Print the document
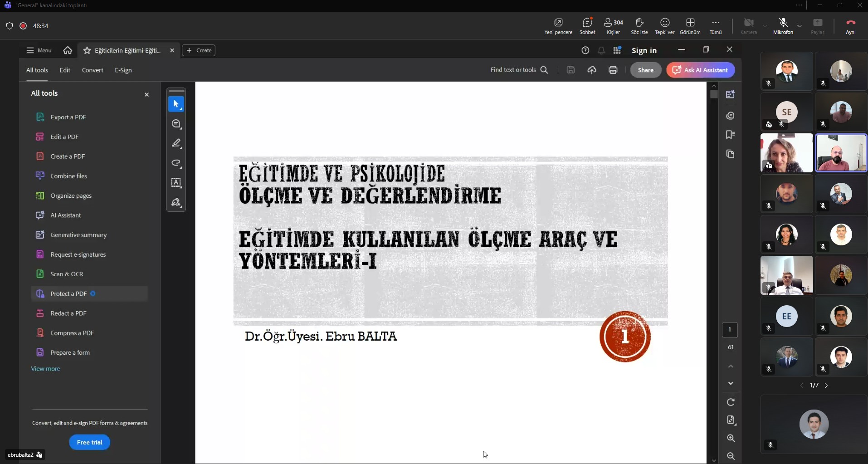The width and height of the screenshot is (868, 464). 612,70
